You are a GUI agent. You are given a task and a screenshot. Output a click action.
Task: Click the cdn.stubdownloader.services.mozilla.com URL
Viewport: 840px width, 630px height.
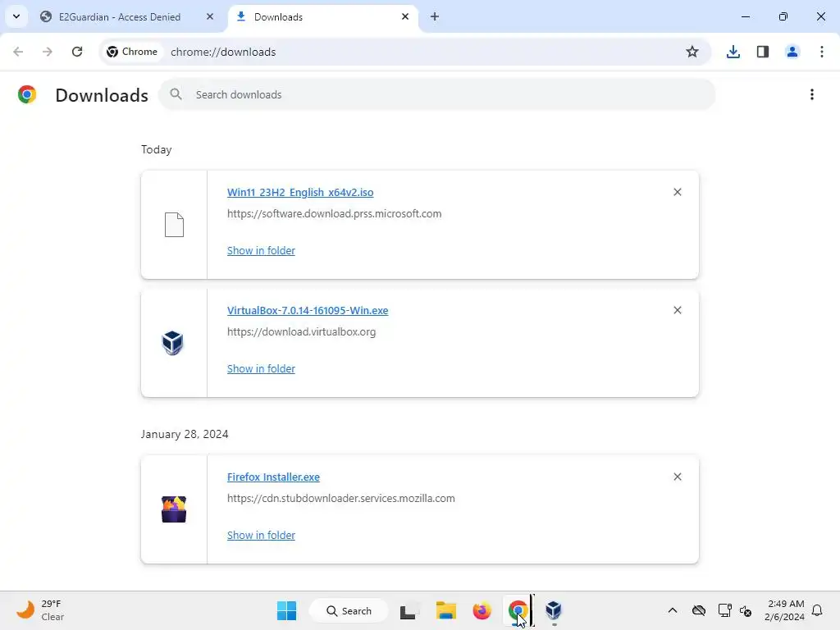[341, 498]
